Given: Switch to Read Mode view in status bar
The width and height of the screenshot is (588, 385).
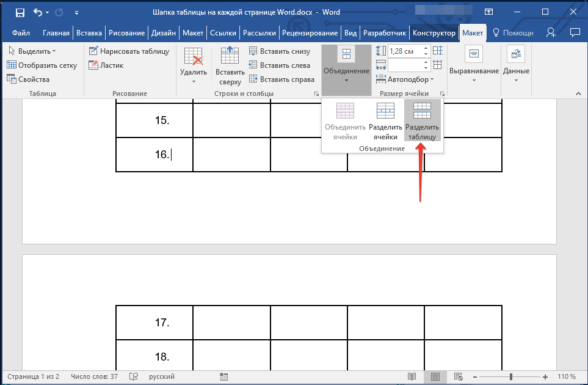Looking at the screenshot, I should click(x=412, y=376).
